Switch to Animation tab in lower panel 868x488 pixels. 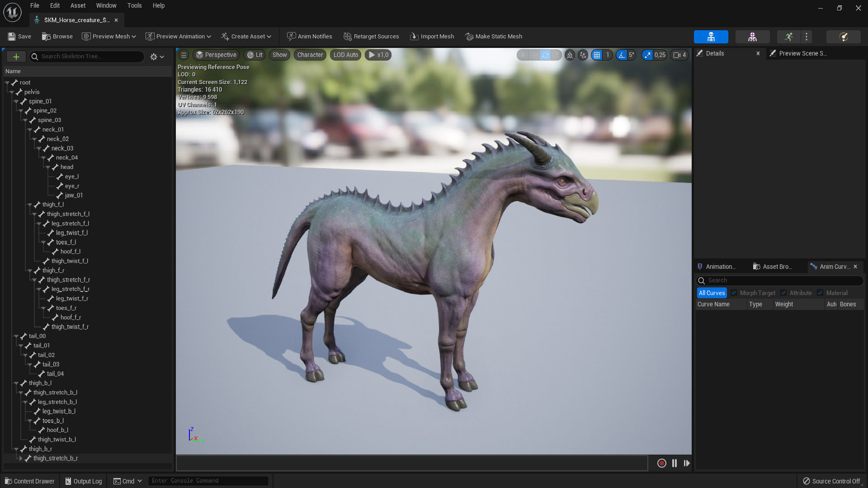point(716,267)
